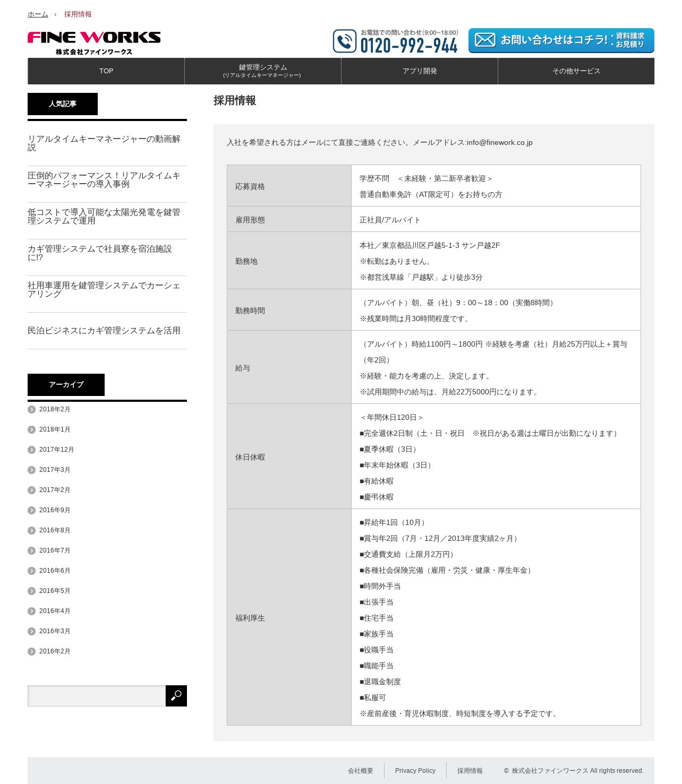Open article リアルタイムキーマネージャーの動画解説

tap(104, 143)
